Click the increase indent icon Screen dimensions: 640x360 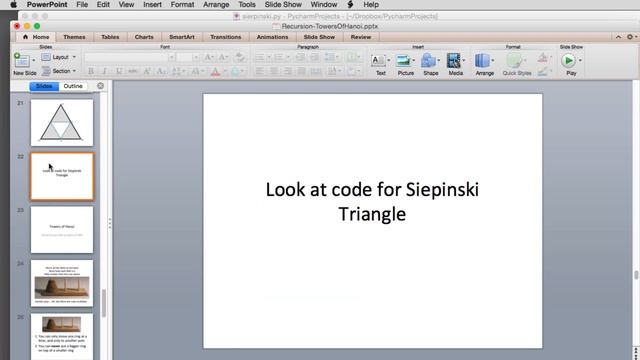(314, 57)
